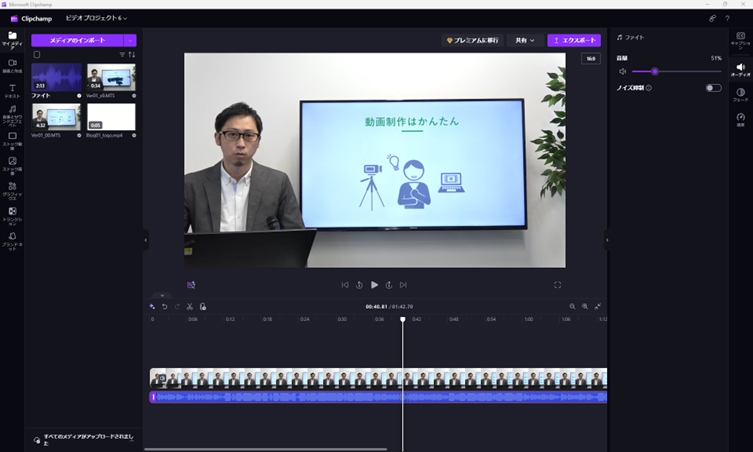Click the upgrade to premium button
The height and width of the screenshot is (452, 753).
coord(472,40)
